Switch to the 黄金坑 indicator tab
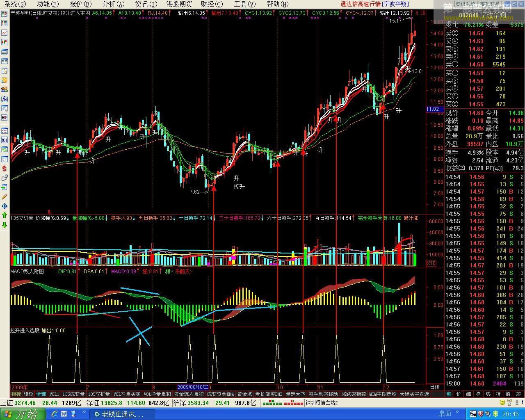The image size is (525, 420). point(244,394)
